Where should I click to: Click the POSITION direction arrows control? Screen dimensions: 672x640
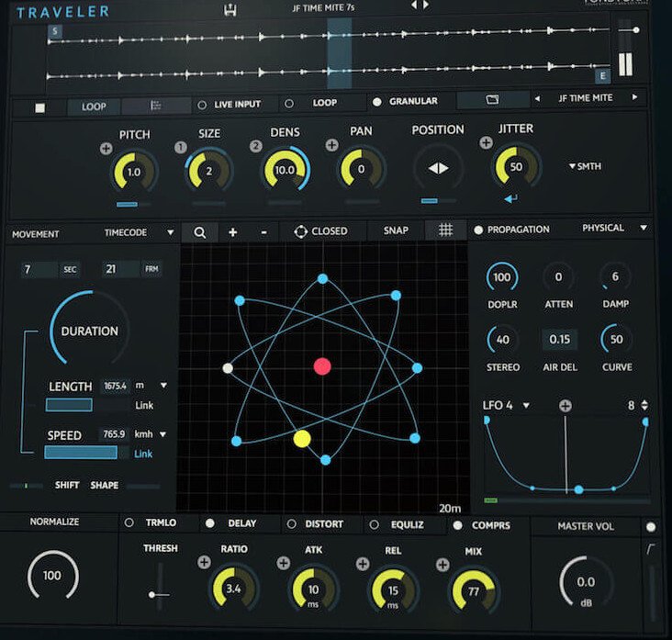click(x=438, y=168)
